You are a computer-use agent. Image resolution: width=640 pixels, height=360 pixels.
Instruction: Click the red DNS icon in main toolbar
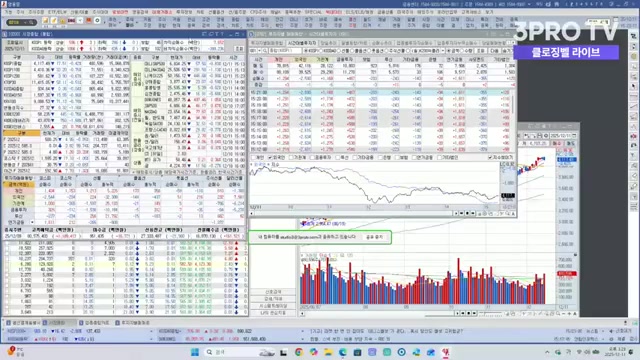(71, 20)
